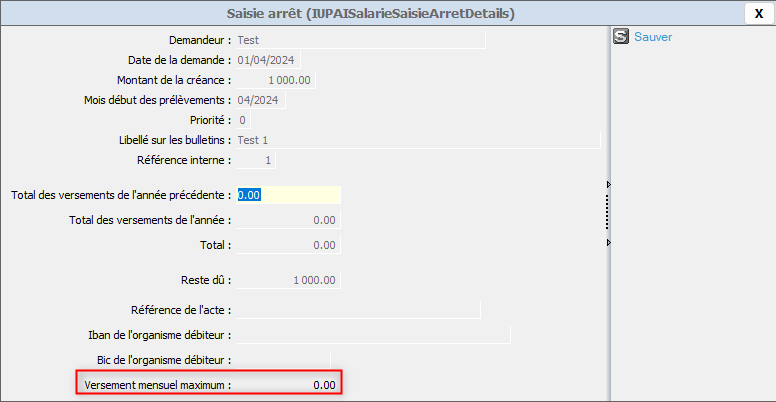Focus the Référence de l'acte field

pos(357,310)
